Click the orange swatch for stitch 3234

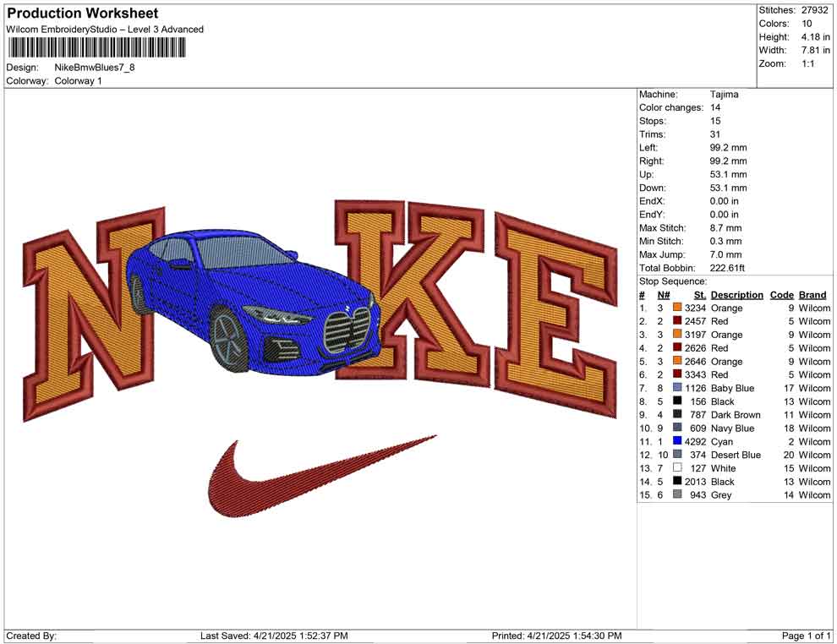point(677,308)
